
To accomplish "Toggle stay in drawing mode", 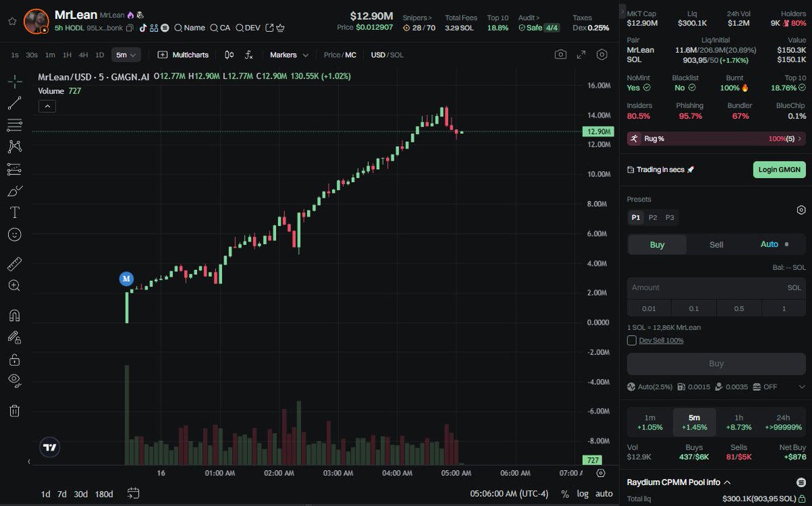I will (15, 337).
